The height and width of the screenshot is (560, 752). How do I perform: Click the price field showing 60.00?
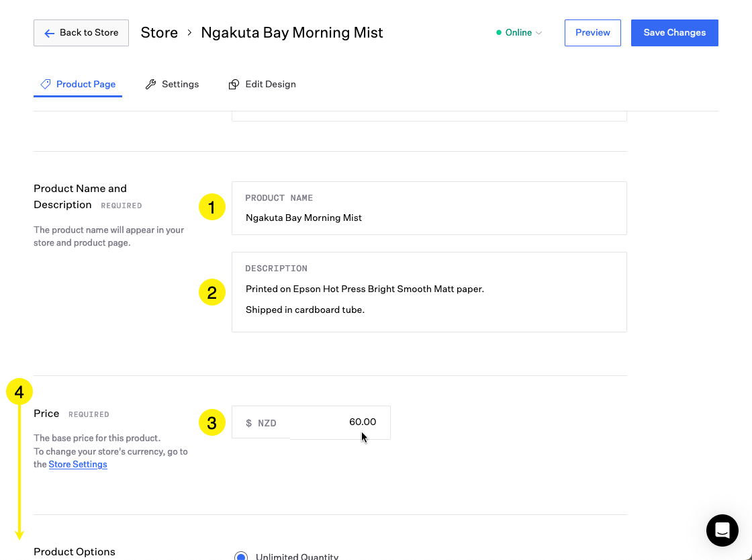342,422
